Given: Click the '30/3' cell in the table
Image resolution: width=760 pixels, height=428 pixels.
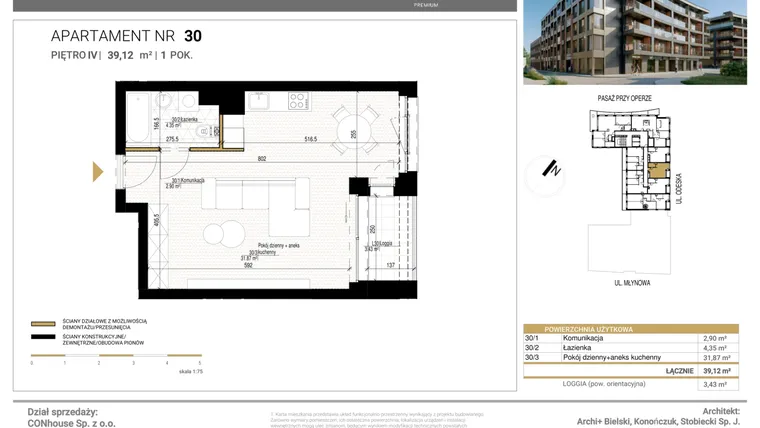Looking at the screenshot, I should tap(531, 357).
